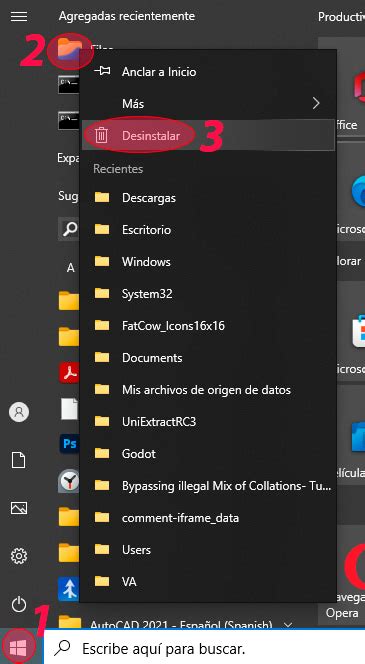Open the Photoshop app icon
The height and width of the screenshot is (664, 365).
(x=69, y=443)
